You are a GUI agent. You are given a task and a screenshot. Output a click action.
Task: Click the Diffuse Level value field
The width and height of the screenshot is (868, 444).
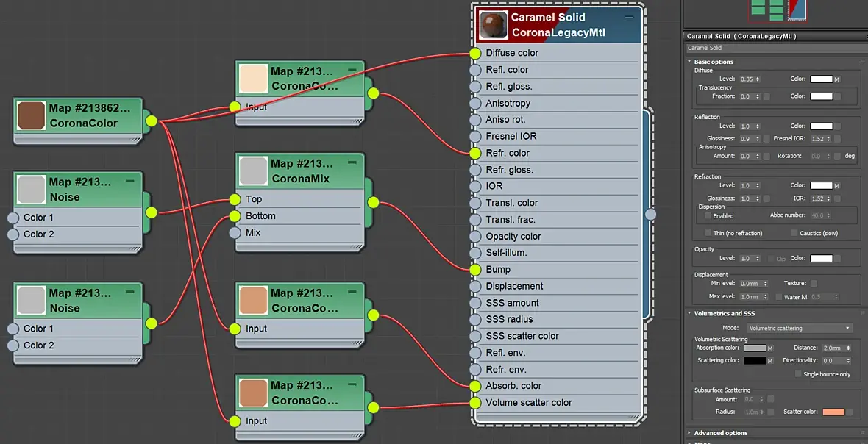click(746, 79)
